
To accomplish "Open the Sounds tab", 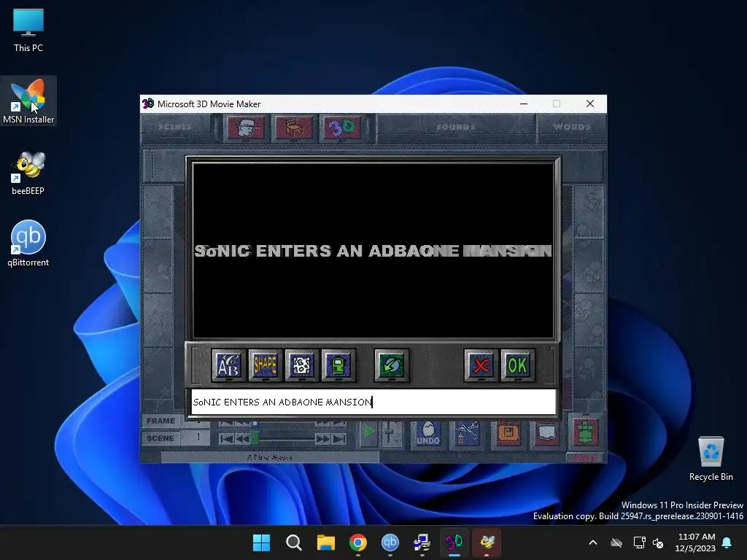I will tap(456, 127).
